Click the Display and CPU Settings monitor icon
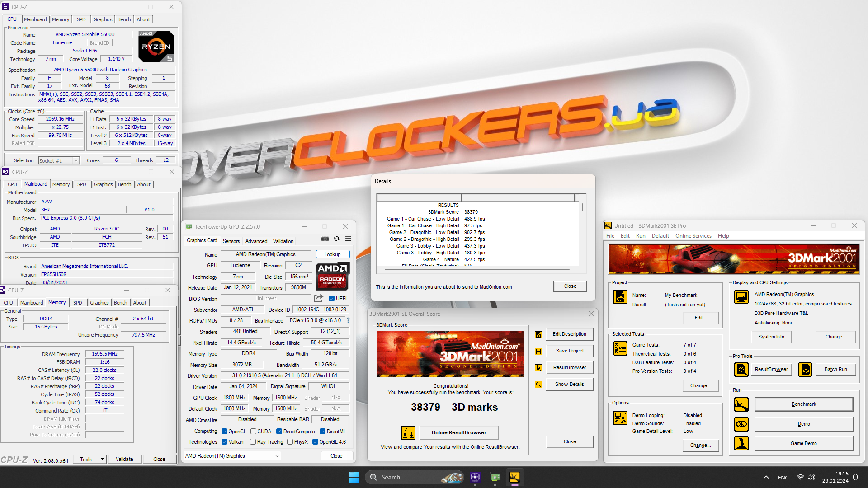Viewport: 868px width, 488px height. pos(741,297)
